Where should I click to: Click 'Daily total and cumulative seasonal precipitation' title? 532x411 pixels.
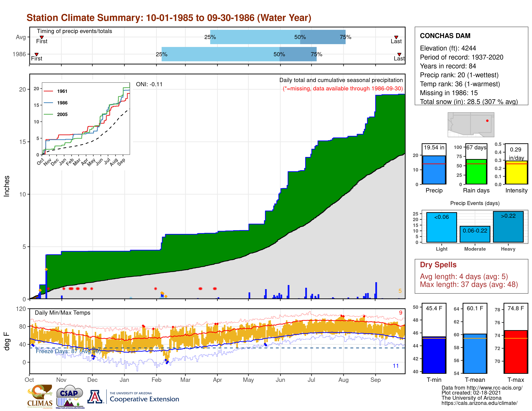tap(341, 80)
